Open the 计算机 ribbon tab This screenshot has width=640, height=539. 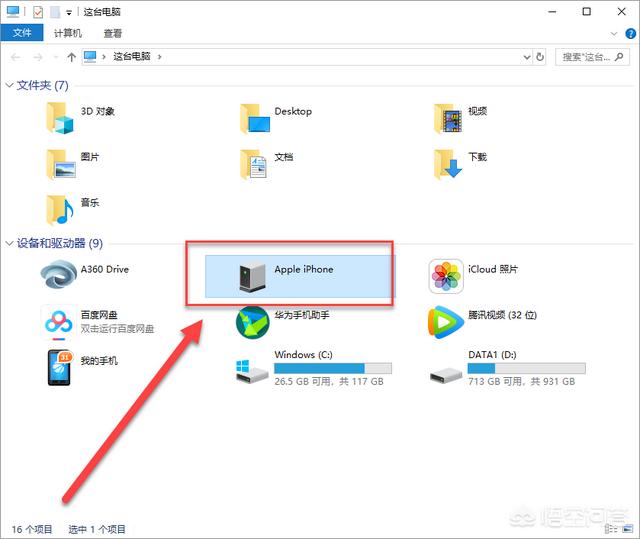point(68,33)
